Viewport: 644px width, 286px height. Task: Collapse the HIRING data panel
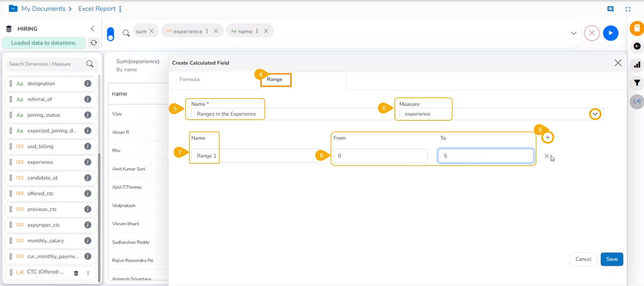pyautogui.click(x=92, y=29)
